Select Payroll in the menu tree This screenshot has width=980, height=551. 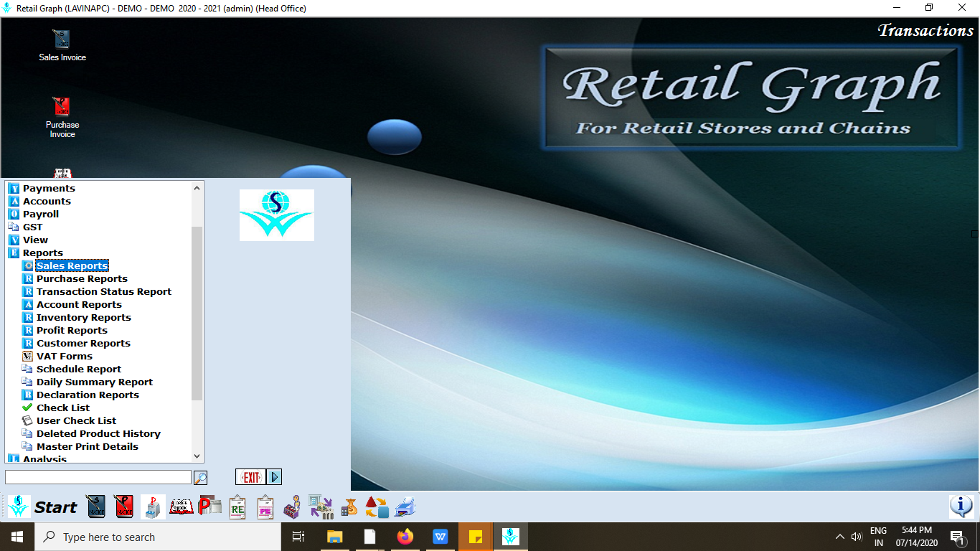[41, 214]
